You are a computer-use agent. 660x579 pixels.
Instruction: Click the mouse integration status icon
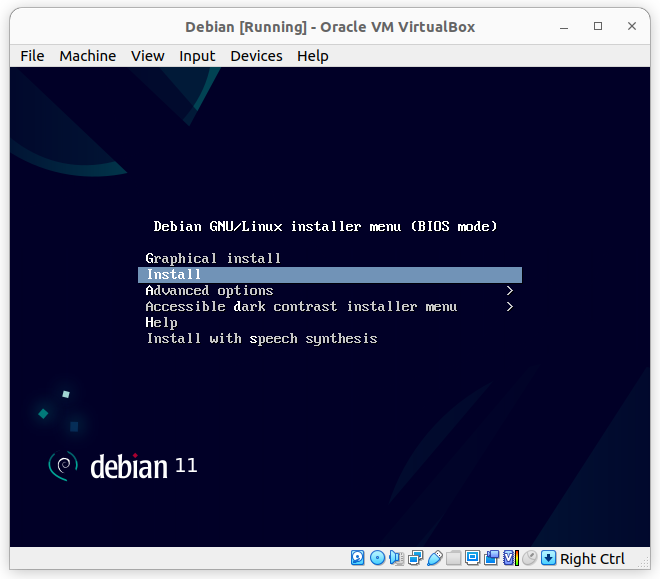[x=530, y=558]
